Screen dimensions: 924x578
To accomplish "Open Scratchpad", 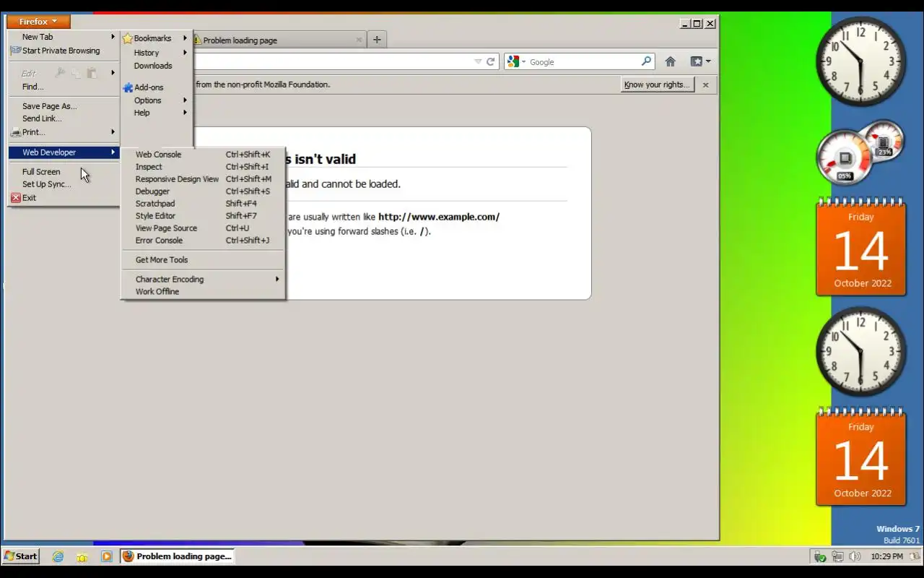I will pyautogui.click(x=203, y=204).
